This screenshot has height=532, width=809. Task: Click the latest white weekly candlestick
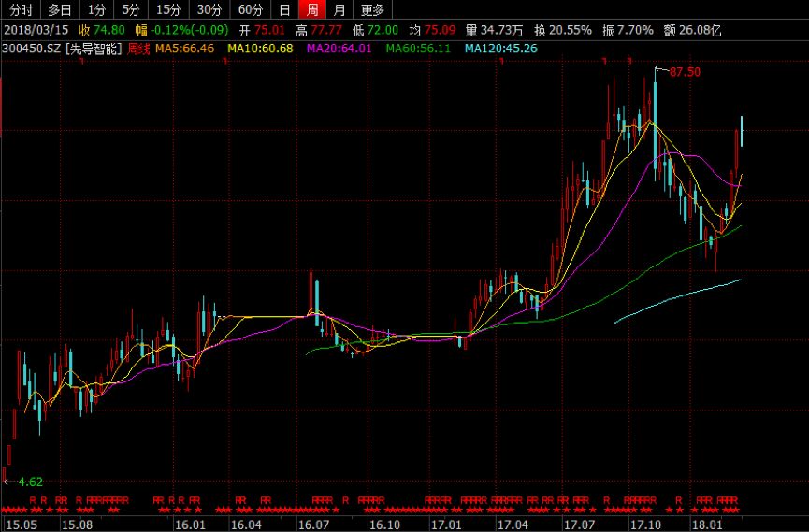742,131
